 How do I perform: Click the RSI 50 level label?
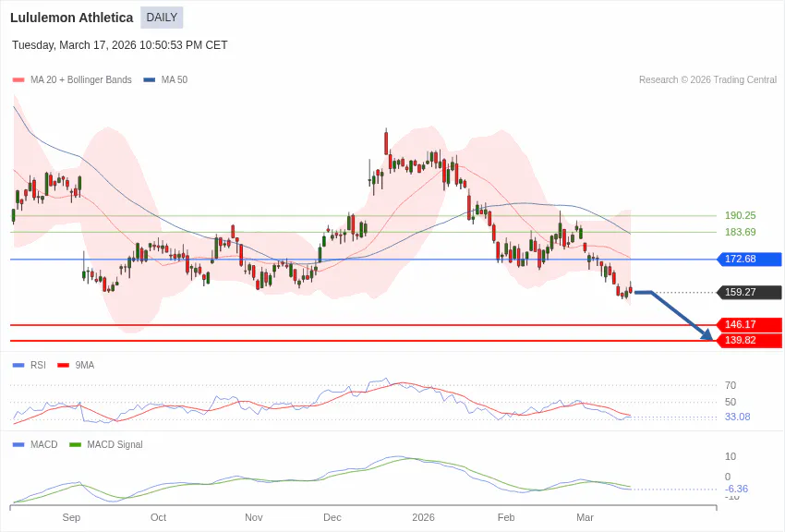click(x=731, y=402)
